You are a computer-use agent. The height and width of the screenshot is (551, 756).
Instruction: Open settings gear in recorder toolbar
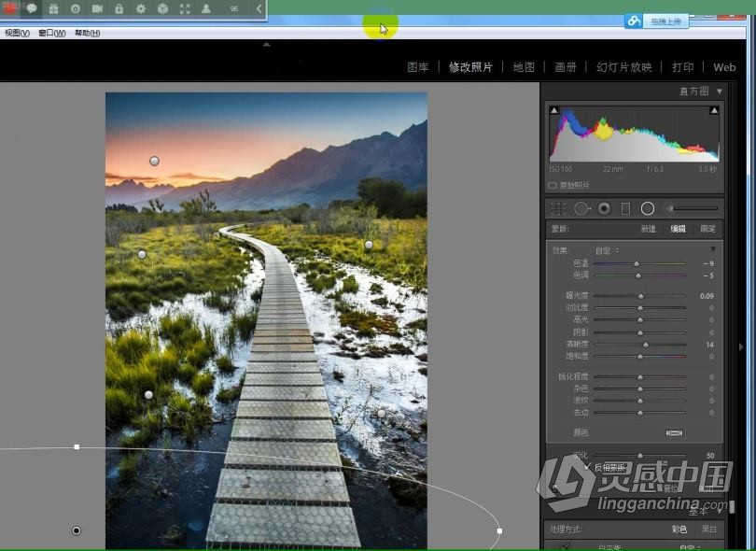[x=140, y=8]
